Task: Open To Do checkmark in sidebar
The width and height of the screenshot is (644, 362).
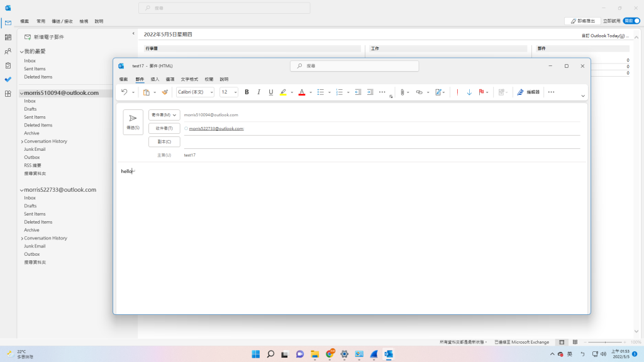Action: point(8,80)
